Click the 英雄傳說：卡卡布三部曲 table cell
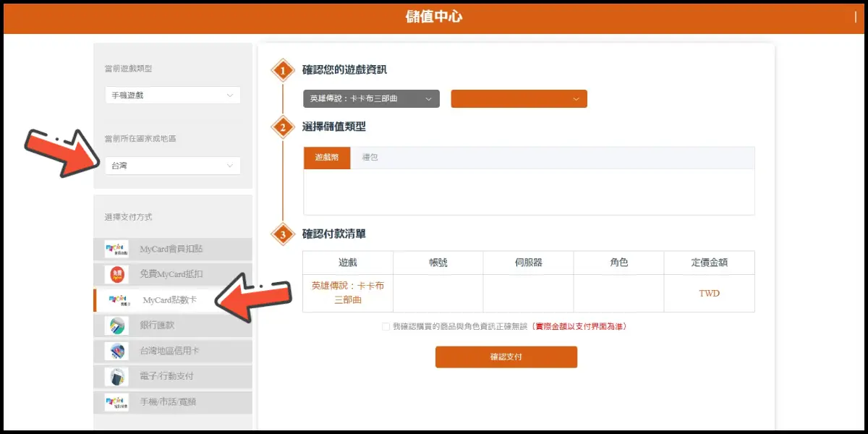This screenshot has height=434, width=868. tap(348, 293)
